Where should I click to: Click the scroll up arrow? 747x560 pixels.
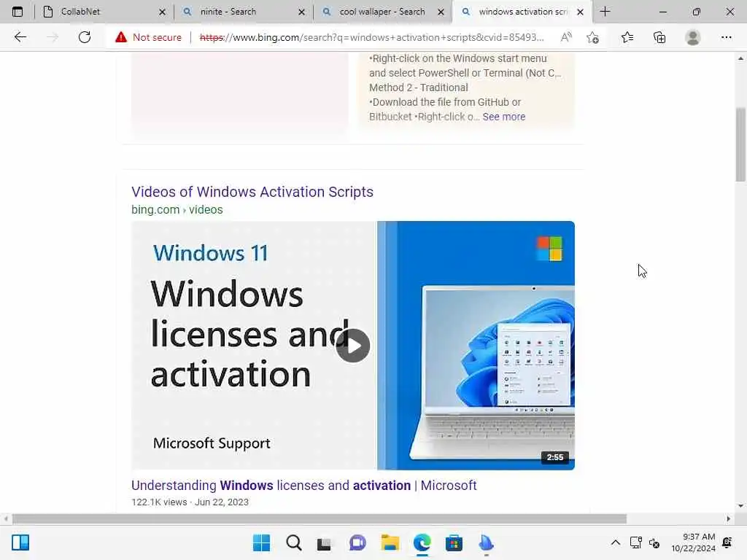[x=740, y=58]
